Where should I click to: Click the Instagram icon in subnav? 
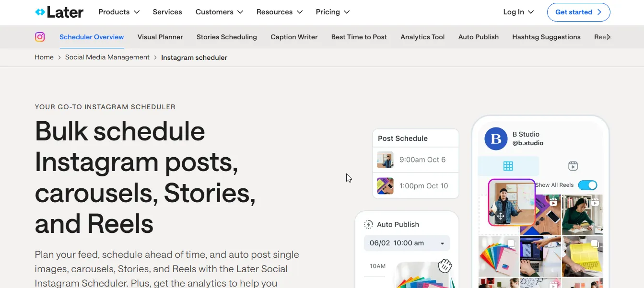40,37
